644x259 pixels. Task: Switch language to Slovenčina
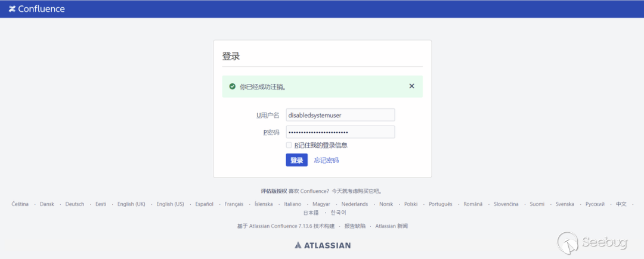coord(506,204)
